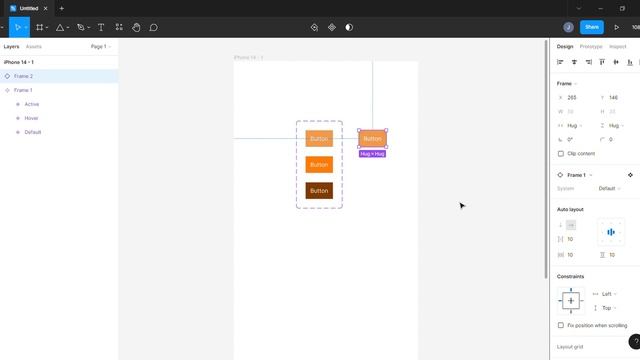
Task: Enable Clip content checkbox
Action: (x=561, y=153)
